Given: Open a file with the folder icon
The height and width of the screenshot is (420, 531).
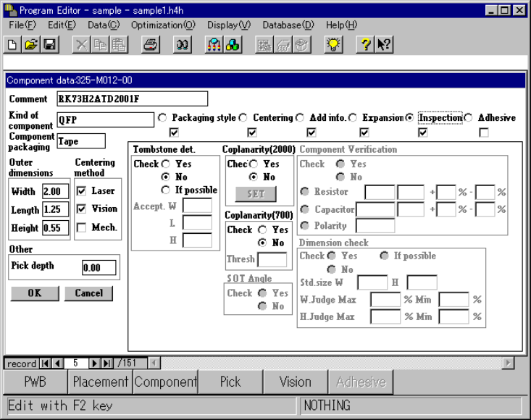Looking at the screenshot, I should tap(31, 45).
